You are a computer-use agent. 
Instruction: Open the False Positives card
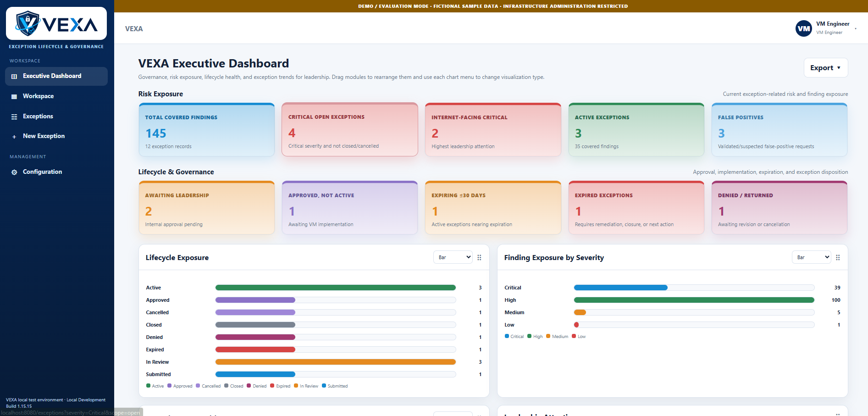click(780, 130)
